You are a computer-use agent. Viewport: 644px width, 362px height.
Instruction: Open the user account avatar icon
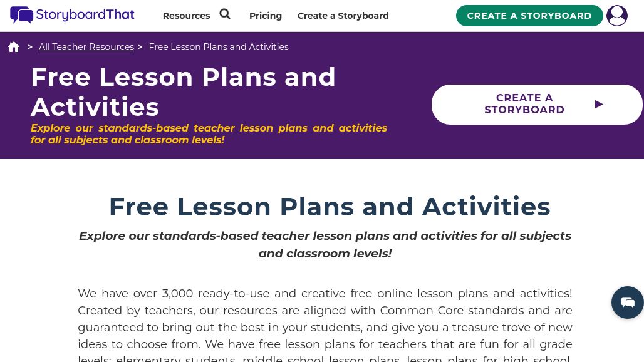point(617,16)
